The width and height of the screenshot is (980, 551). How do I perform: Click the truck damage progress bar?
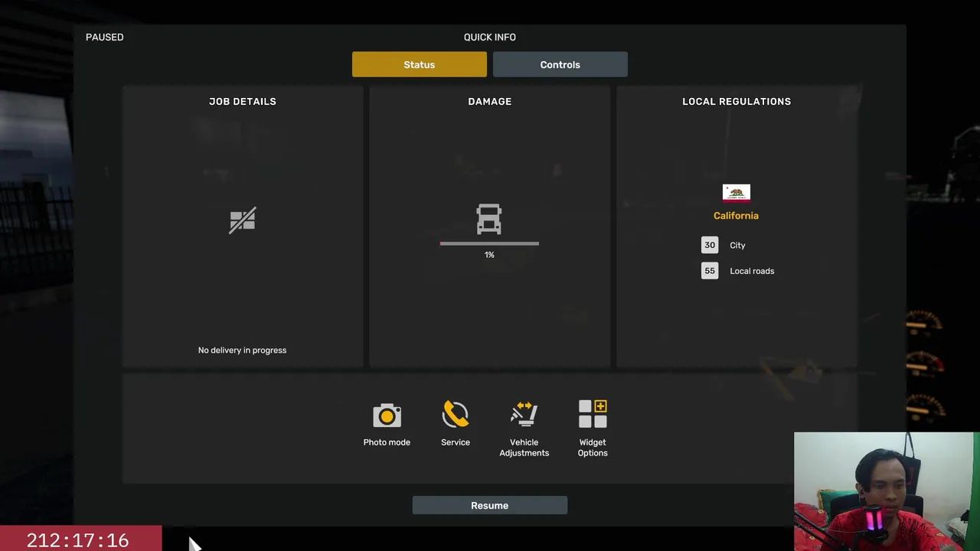click(x=489, y=243)
